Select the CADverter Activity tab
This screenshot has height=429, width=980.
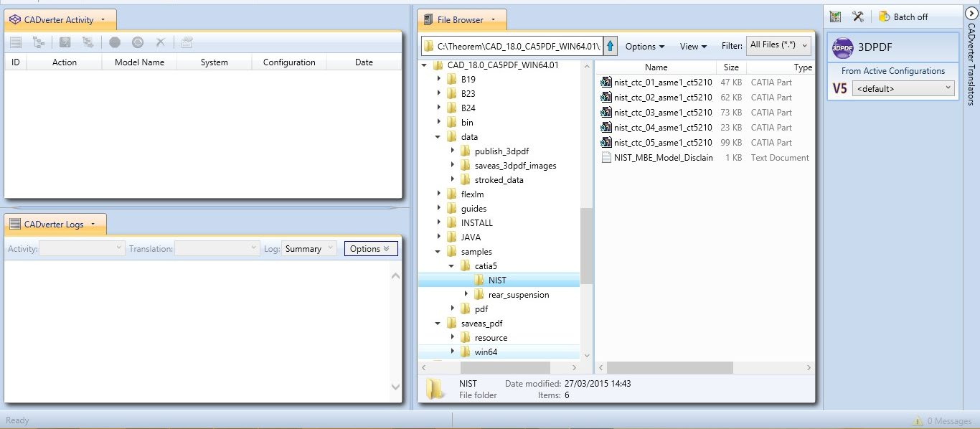click(x=60, y=20)
